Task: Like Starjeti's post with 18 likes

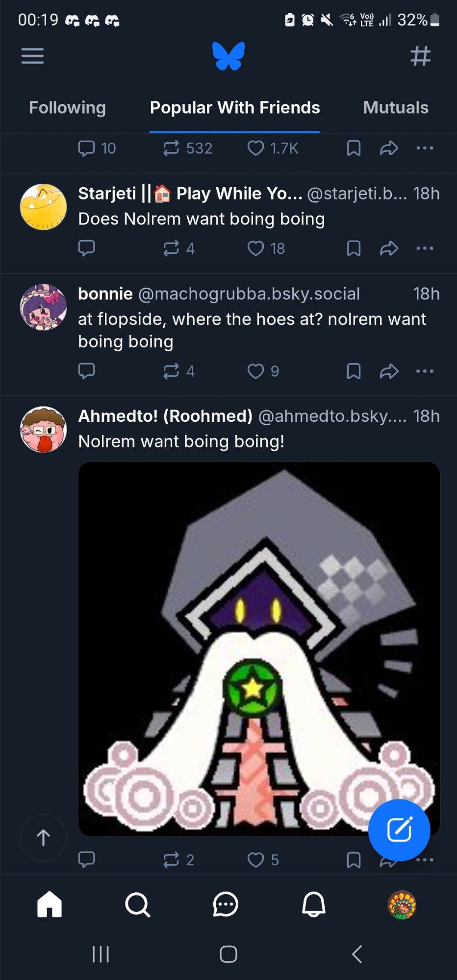Action: (256, 248)
